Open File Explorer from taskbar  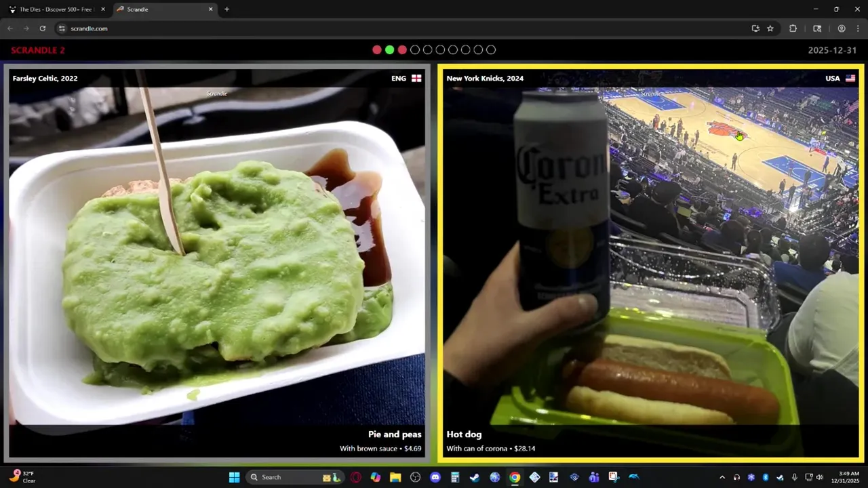coord(395,477)
